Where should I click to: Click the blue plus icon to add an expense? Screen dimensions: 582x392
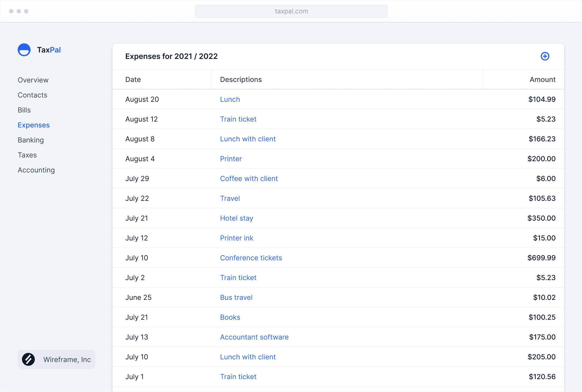pos(545,56)
